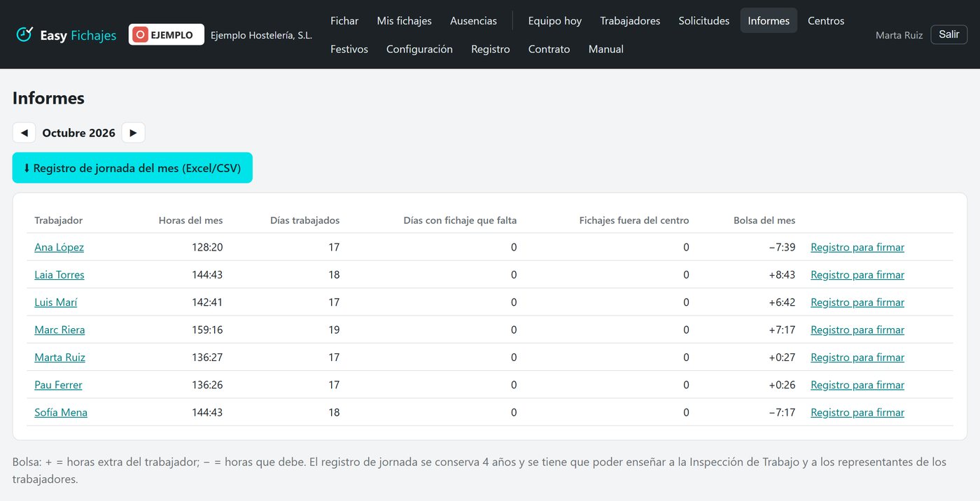Open Registro para firmar for Sofía Mena

click(857, 413)
